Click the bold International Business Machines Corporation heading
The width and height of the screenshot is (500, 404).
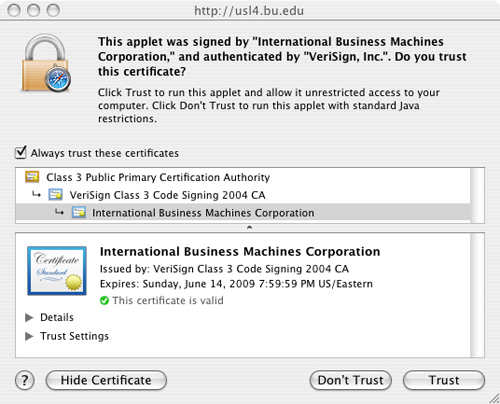click(x=240, y=252)
